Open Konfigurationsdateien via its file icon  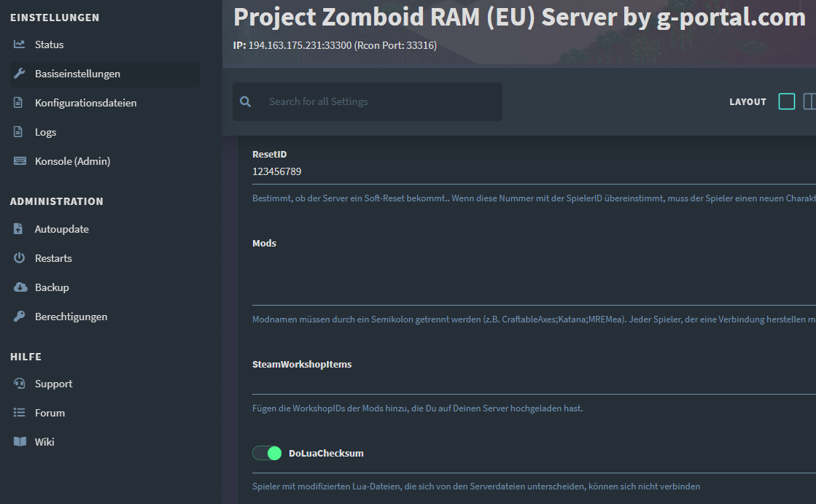click(18, 102)
